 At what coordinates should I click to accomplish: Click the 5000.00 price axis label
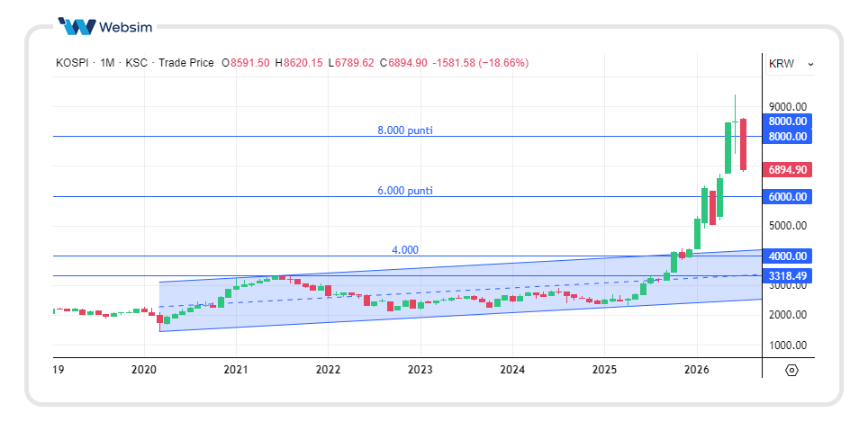tap(787, 226)
